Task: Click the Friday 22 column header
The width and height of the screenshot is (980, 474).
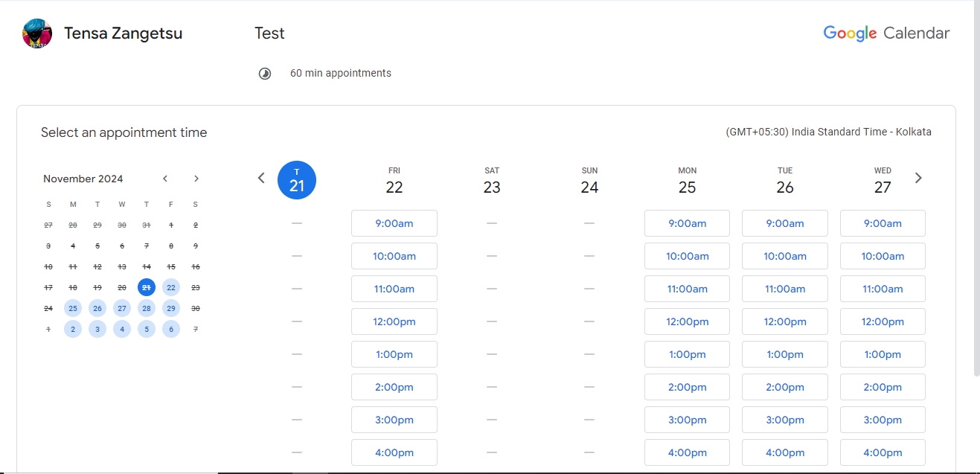Action: 394,181
